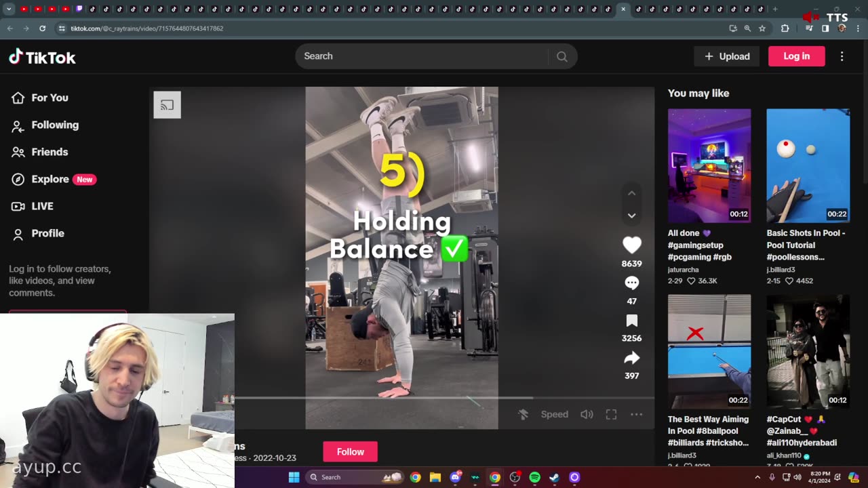Click the ali_khan110 username
This screenshot has height=488, width=868.
pos(784,455)
